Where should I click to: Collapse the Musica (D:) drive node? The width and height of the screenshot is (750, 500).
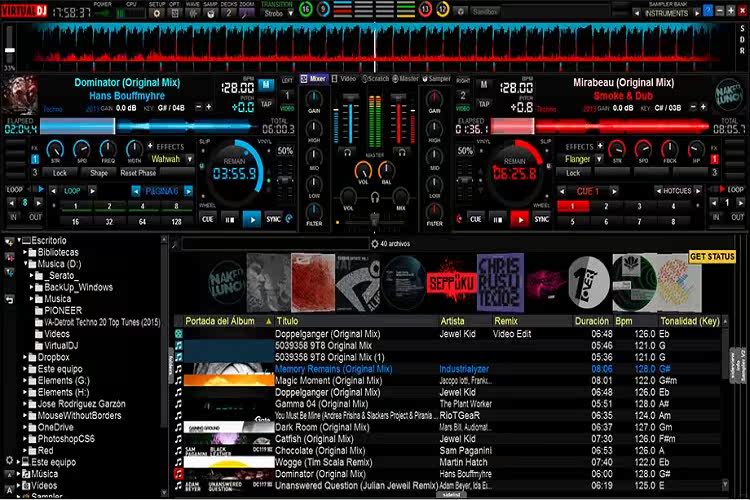(25, 264)
